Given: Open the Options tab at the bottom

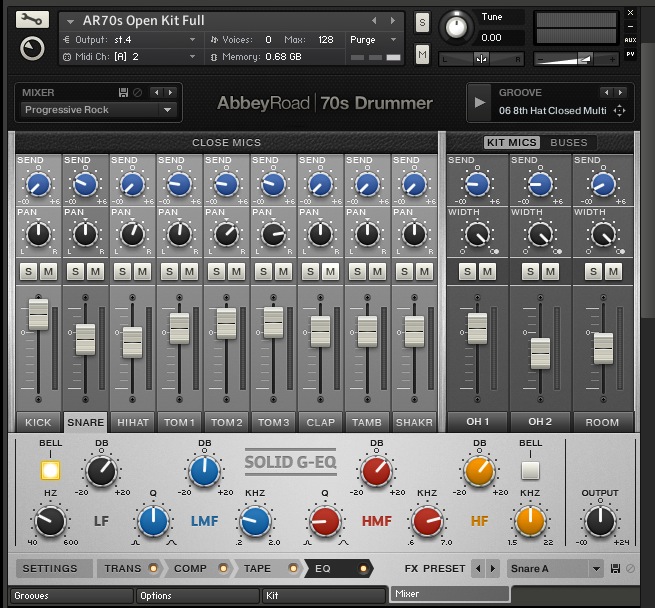Looking at the screenshot, I should coord(198,595).
